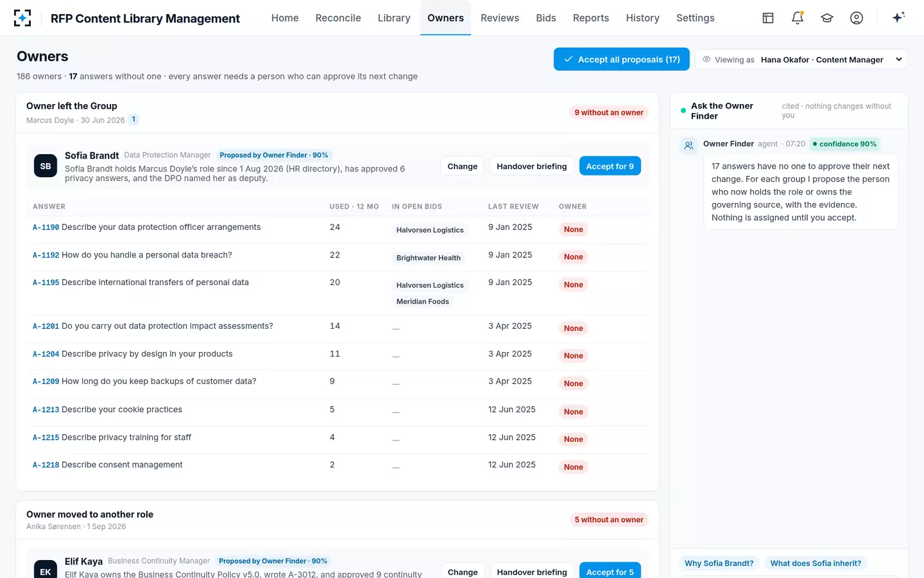
Task: Click the USED · 12 MO column header
Action: pyautogui.click(x=354, y=207)
